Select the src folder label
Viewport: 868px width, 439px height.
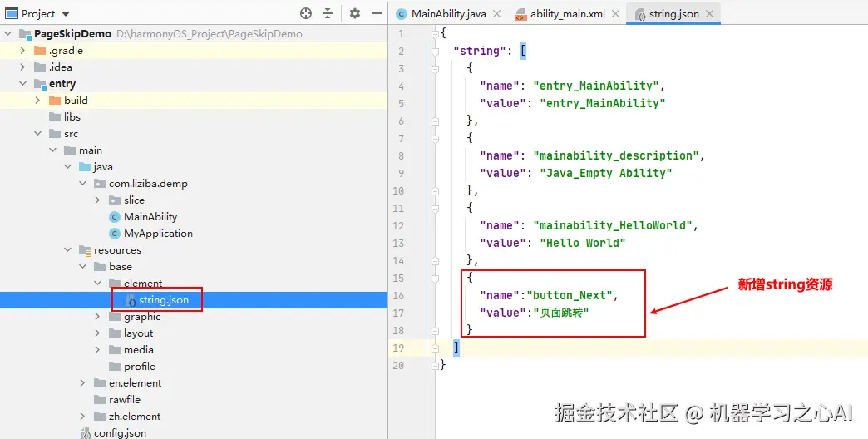point(71,133)
